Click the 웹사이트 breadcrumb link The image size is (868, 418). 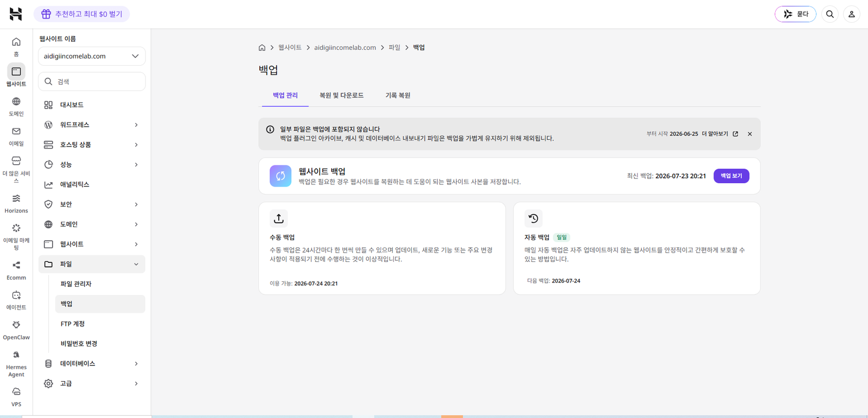[290, 48]
